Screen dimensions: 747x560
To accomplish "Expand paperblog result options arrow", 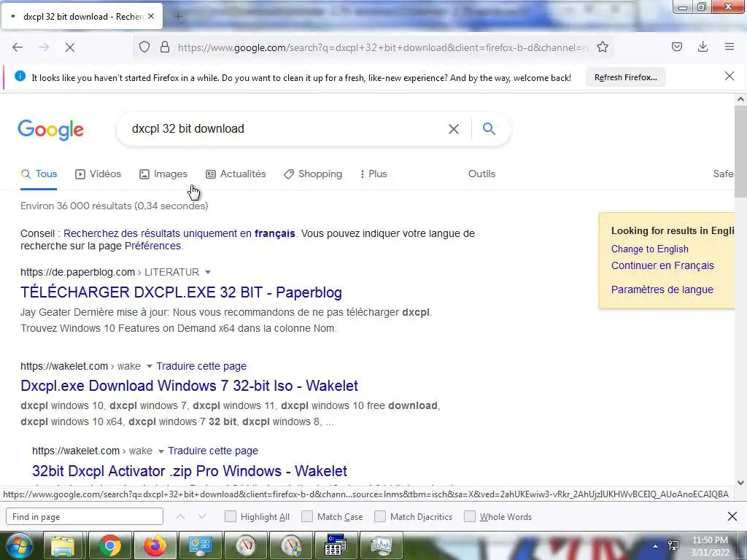I will (x=208, y=273).
